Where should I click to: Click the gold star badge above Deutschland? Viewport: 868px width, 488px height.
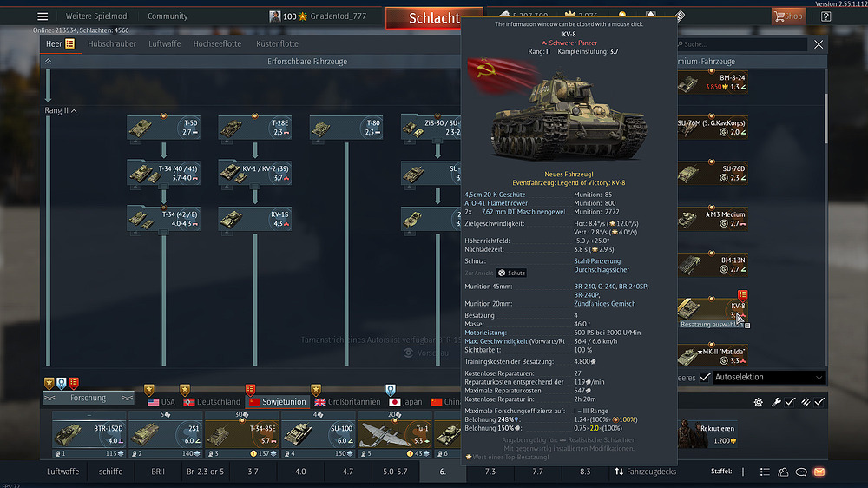[x=185, y=390]
